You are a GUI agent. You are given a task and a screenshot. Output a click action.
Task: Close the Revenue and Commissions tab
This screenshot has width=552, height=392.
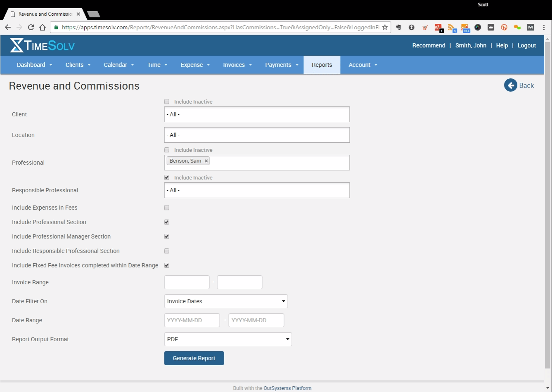coord(78,14)
